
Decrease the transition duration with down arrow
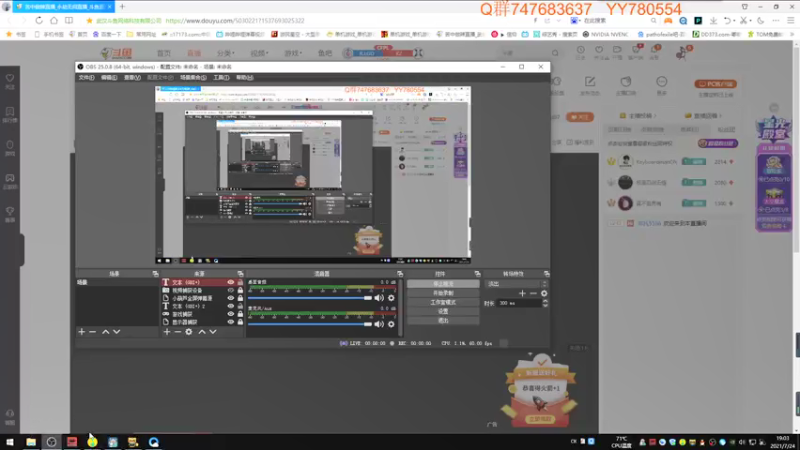[x=545, y=305]
